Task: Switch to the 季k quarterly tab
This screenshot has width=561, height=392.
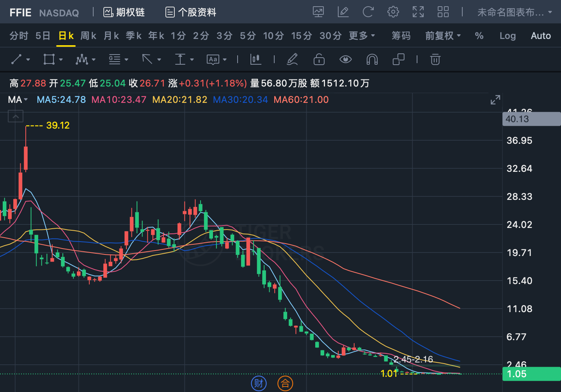Action: (x=134, y=36)
